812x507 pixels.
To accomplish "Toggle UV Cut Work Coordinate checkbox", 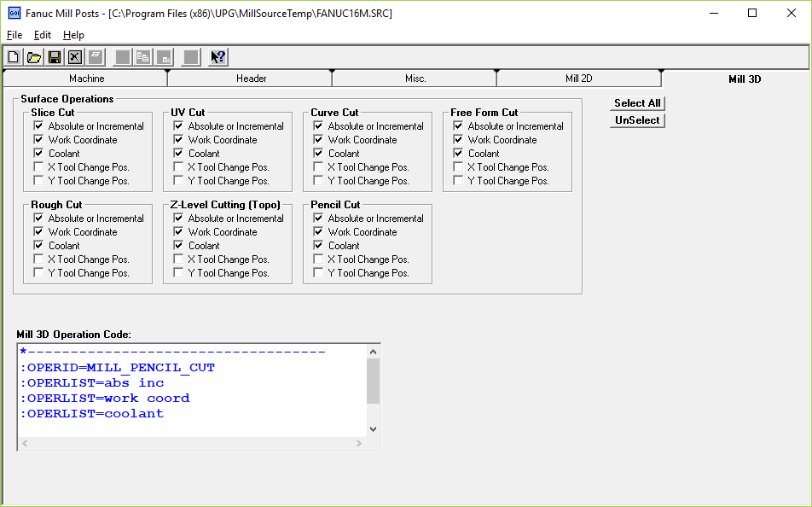I will (x=178, y=139).
